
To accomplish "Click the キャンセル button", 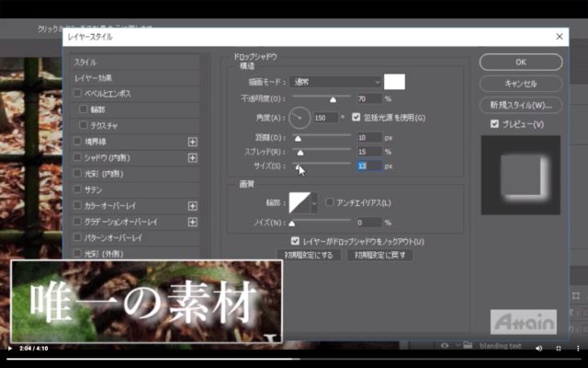I will tap(521, 84).
